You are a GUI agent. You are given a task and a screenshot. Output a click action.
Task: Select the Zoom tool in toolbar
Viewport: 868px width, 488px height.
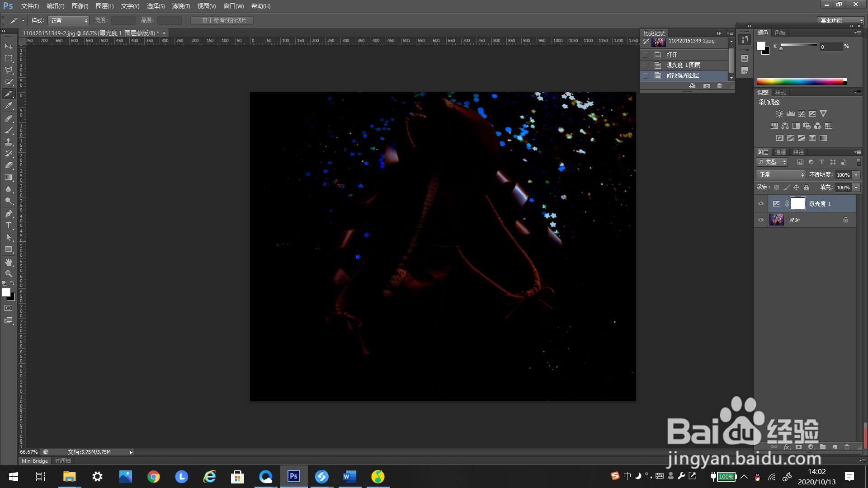pos(9,274)
